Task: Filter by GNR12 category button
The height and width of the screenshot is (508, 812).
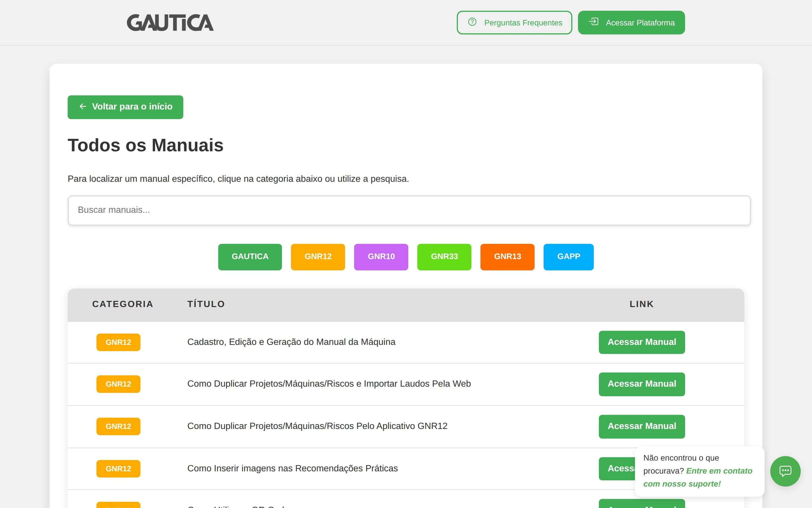Action: click(318, 257)
